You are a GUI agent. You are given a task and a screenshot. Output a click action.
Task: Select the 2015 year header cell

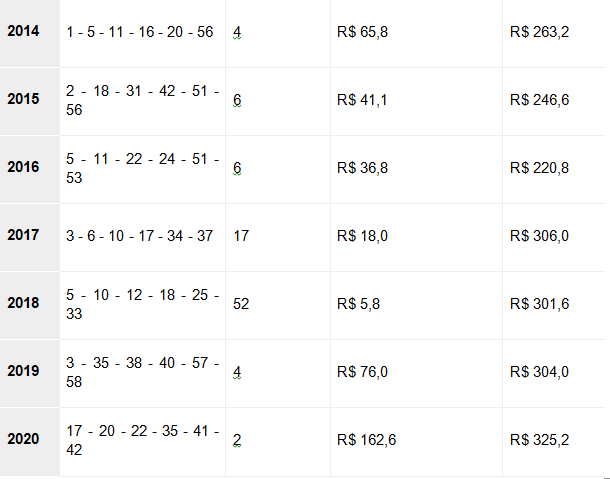30,101
